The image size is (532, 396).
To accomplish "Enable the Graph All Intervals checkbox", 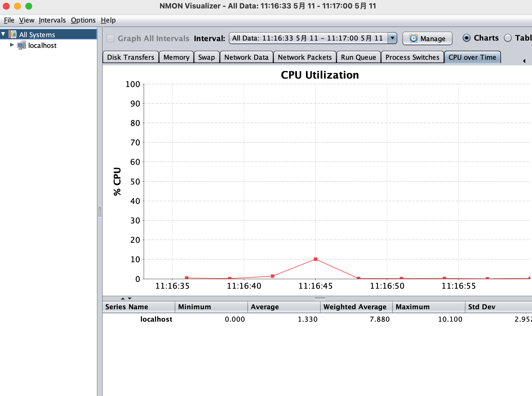I will click(110, 38).
